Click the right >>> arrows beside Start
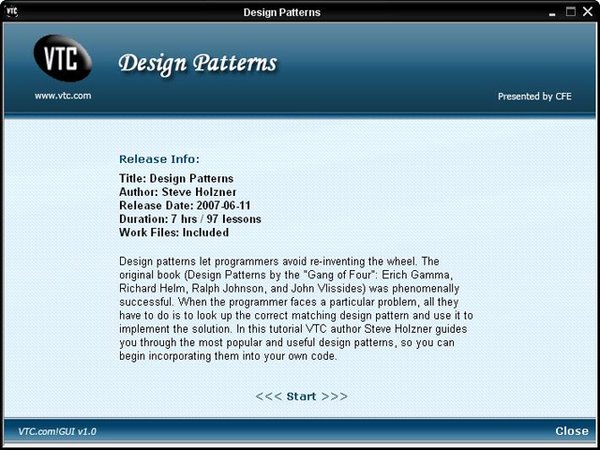Image resolution: width=600 pixels, height=450 pixels. [x=334, y=396]
